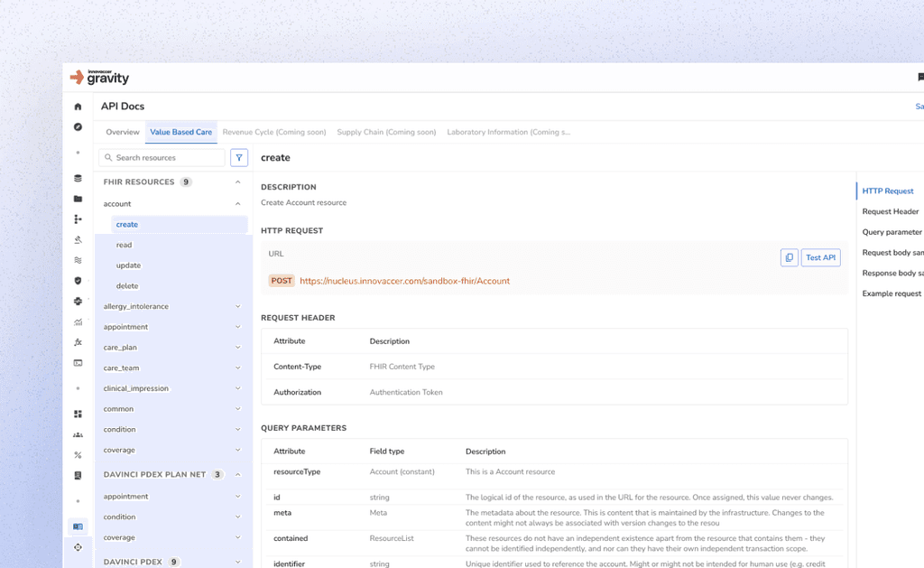Open the dashboard grid icon

point(78,414)
